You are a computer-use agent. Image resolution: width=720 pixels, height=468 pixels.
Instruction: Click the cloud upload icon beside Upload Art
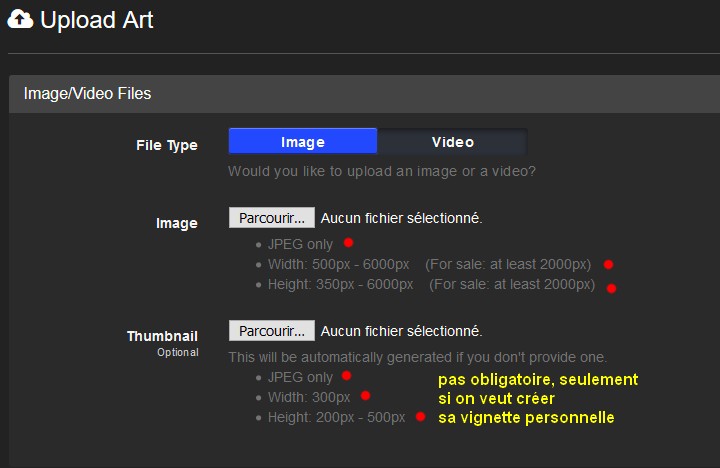tap(20, 19)
